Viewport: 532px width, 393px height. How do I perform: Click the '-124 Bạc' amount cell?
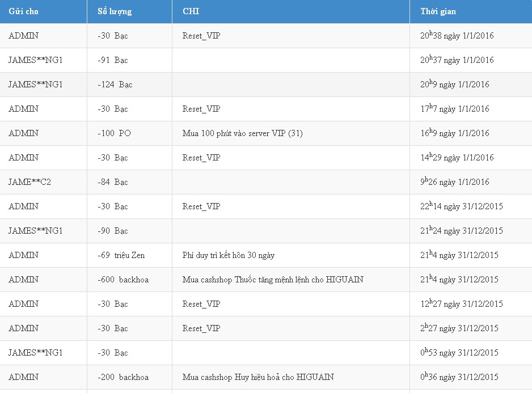pos(130,84)
